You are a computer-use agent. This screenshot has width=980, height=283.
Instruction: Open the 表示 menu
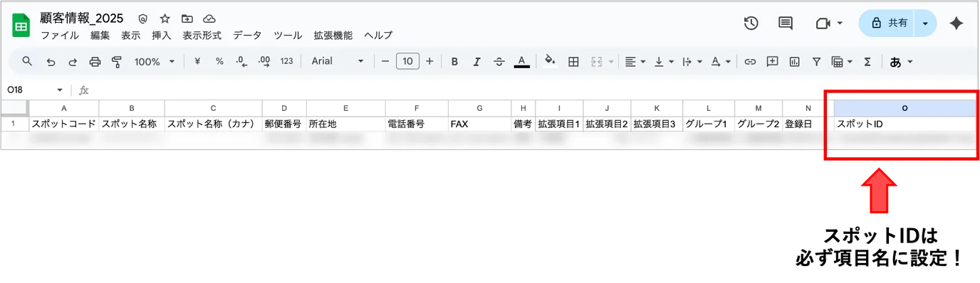131,36
